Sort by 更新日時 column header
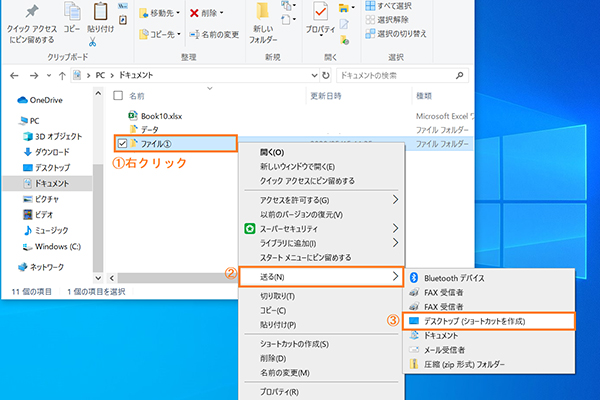The height and width of the screenshot is (400, 600). click(x=326, y=96)
